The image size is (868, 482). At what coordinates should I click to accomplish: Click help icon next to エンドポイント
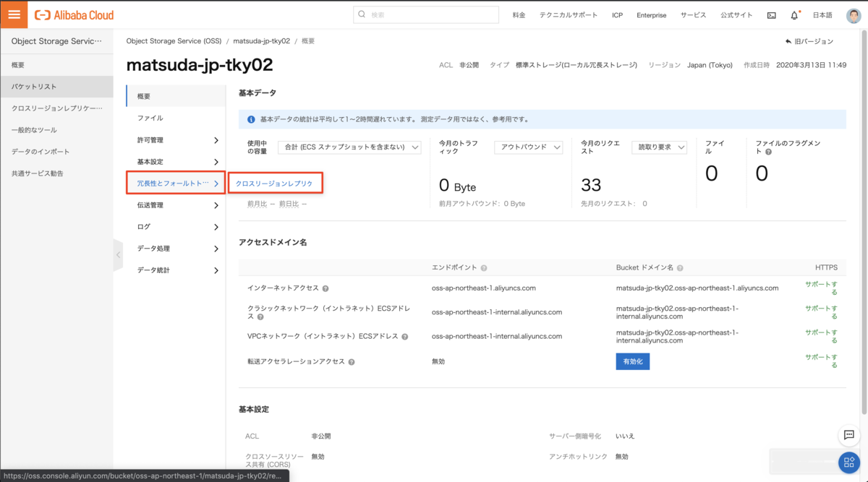tap(484, 268)
